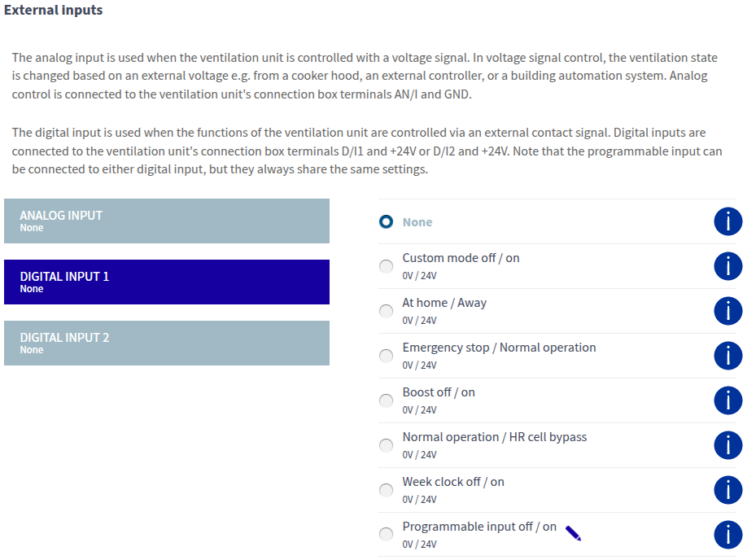Screen dimensions: 756x560
Task: View info about Emergency stop / Normal operation
Action: pos(728,356)
